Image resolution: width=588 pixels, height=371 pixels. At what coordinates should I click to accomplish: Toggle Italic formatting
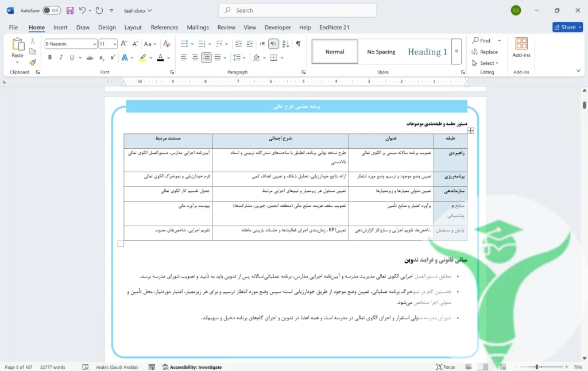[61, 58]
